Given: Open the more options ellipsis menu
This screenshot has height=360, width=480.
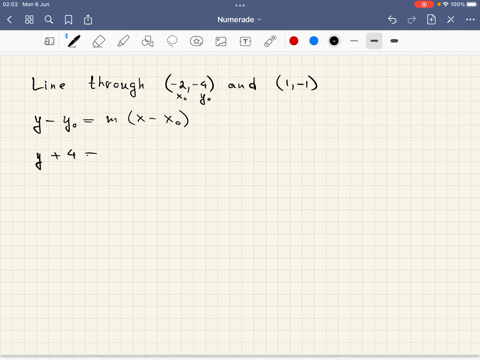Looking at the screenshot, I should [x=470, y=20].
